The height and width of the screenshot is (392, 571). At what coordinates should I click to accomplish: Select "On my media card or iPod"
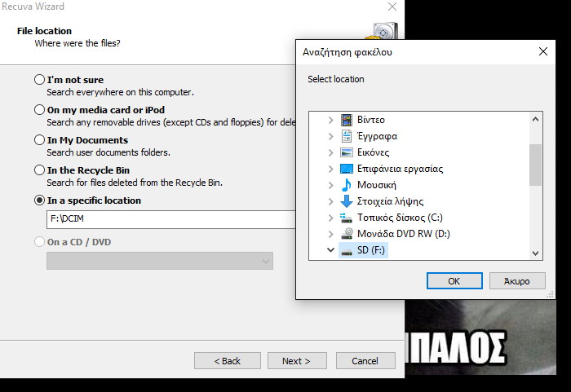[39, 109]
